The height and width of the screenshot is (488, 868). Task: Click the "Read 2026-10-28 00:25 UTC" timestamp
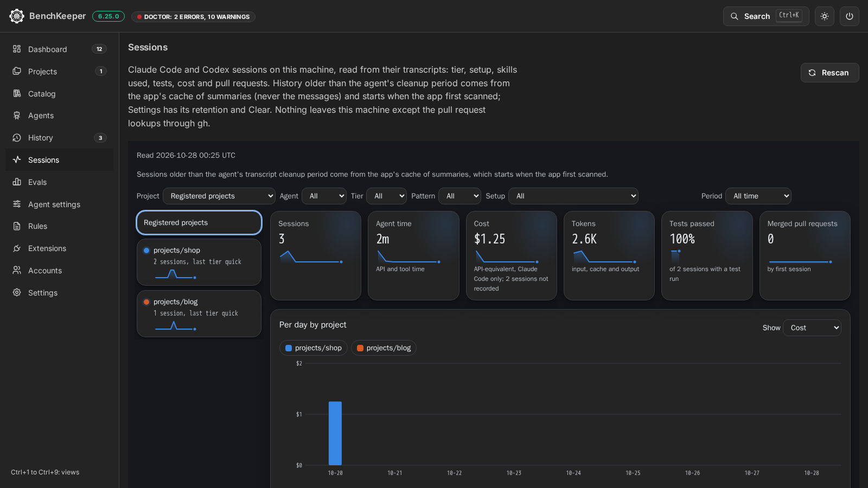(x=186, y=155)
